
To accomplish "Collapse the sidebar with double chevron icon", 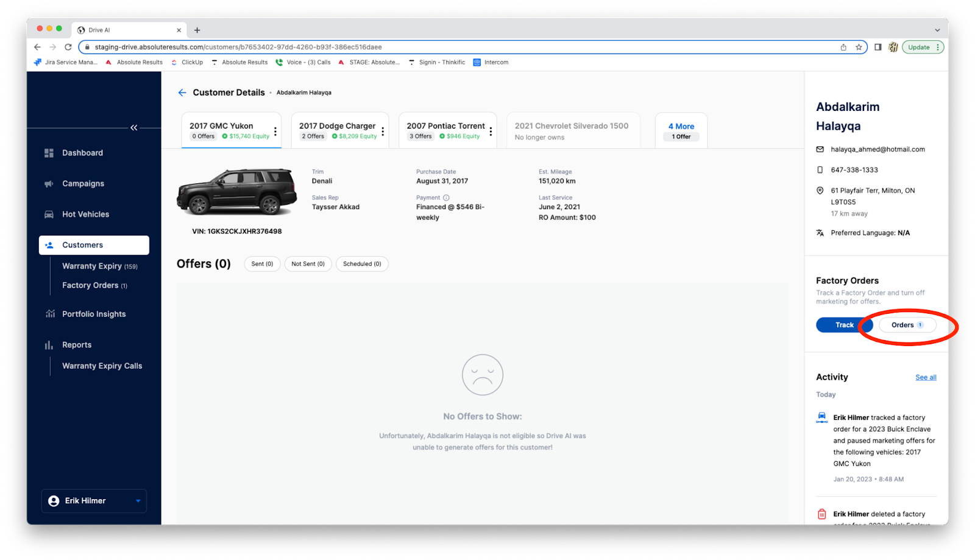I will pos(133,128).
